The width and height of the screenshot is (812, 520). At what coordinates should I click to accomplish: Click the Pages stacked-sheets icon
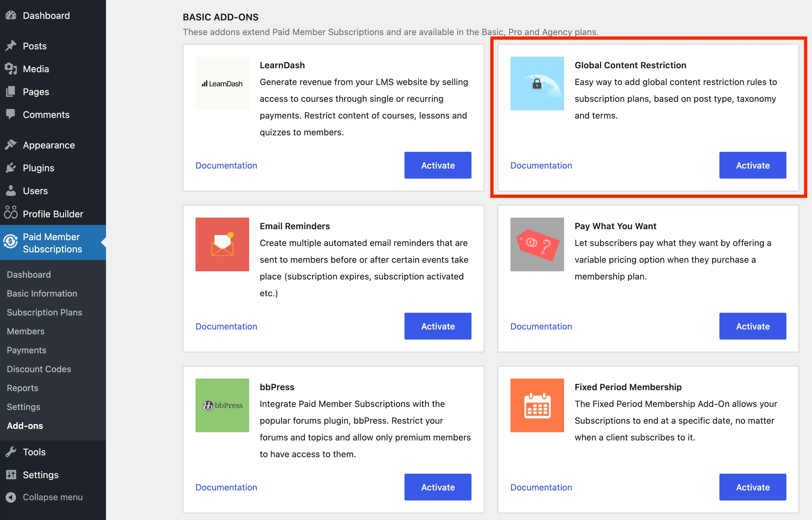(11, 91)
